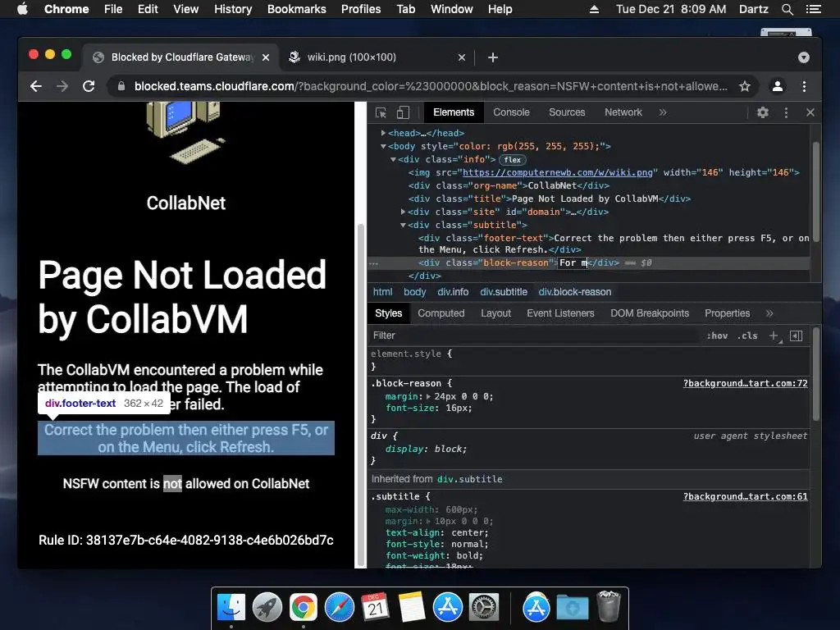This screenshot has width=840, height=630.
Task: Expand the head element node
Action: [x=383, y=133]
